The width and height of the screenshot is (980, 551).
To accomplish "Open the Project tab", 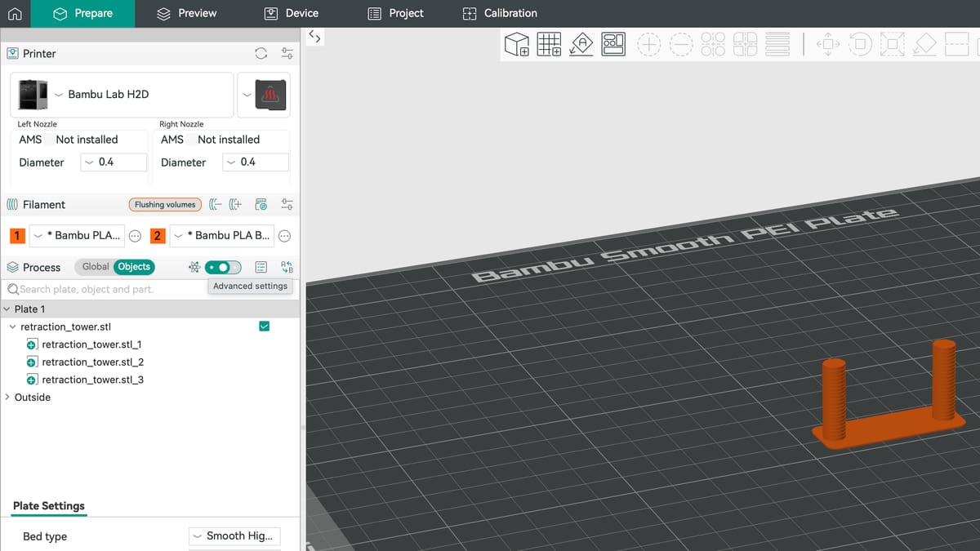I will click(x=395, y=13).
